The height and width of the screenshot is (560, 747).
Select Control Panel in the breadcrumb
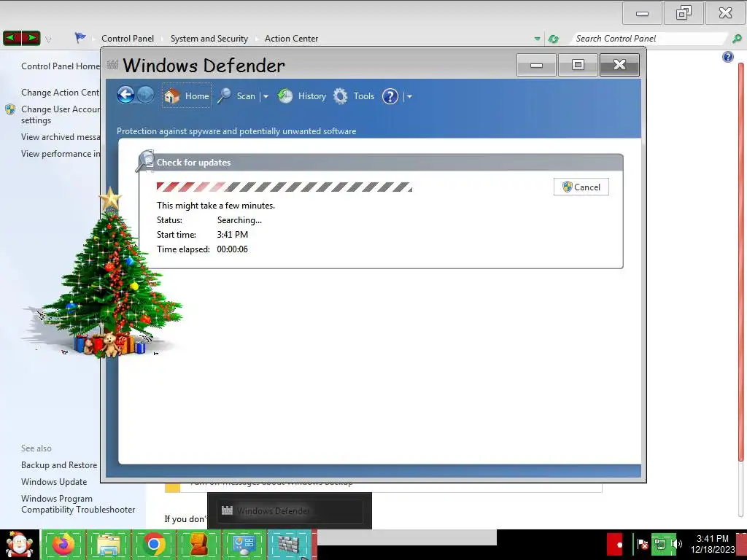pos(127,39)
